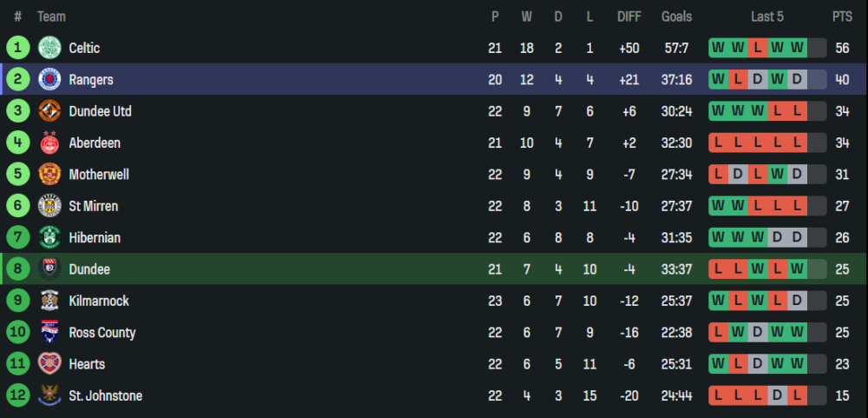Select position badge number 1
Image resolution: width=868 pixels, height=418 pixels.
point(17,48)
